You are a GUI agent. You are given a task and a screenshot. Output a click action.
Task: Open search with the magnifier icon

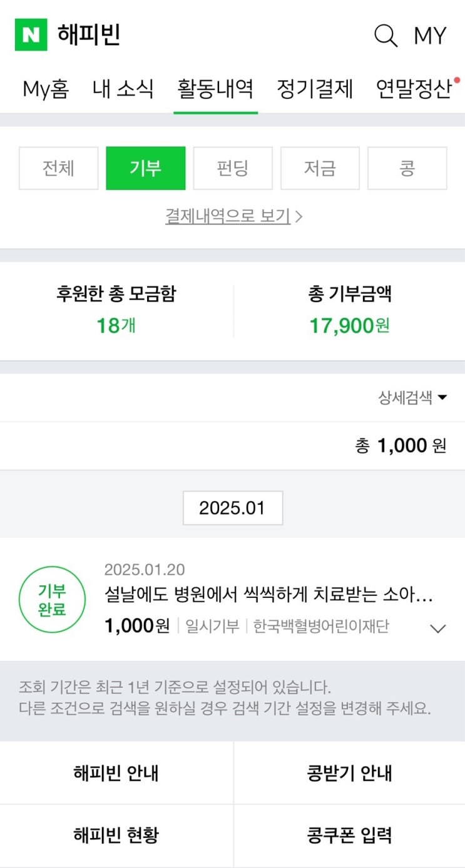point(386,36)
